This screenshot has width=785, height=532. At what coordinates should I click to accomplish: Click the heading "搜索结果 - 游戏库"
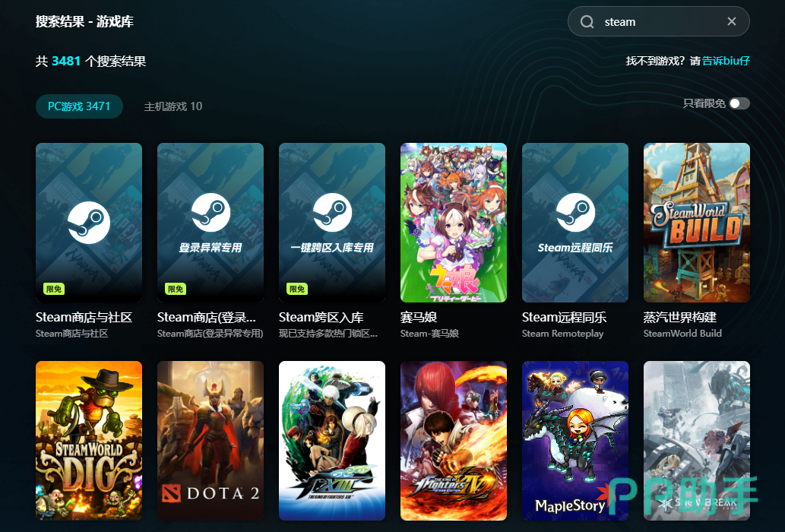click(84, 21)
